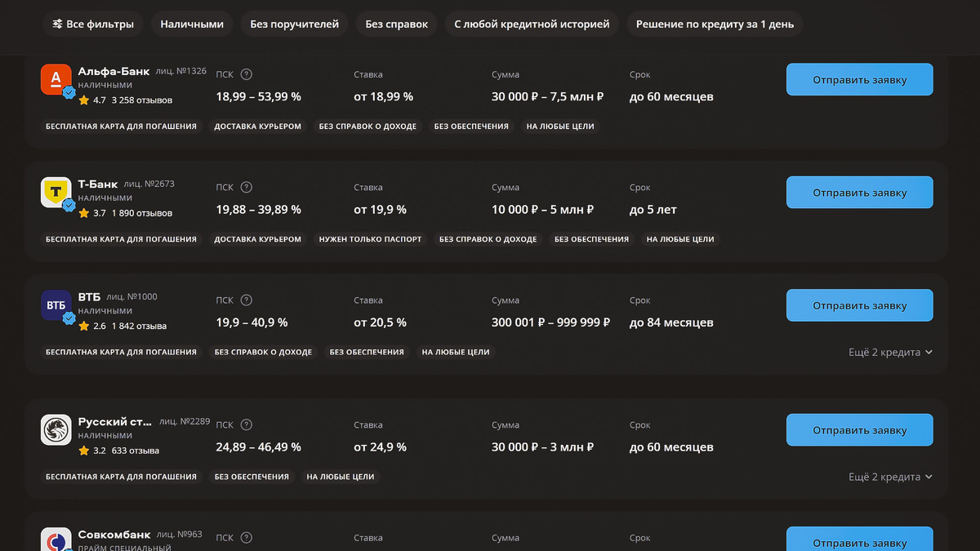Open Совкомбанк bank name link

coord(114,535)
